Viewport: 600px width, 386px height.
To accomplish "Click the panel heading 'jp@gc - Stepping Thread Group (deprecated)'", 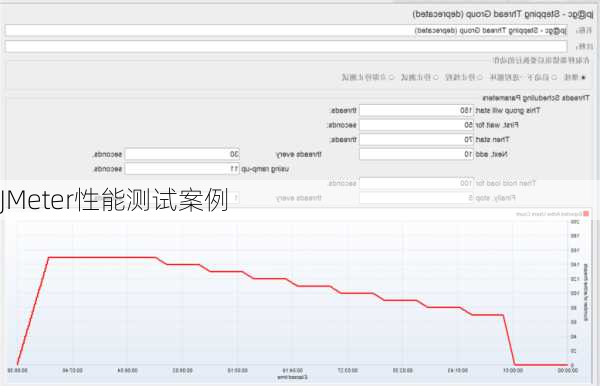I will click(503, 15).
